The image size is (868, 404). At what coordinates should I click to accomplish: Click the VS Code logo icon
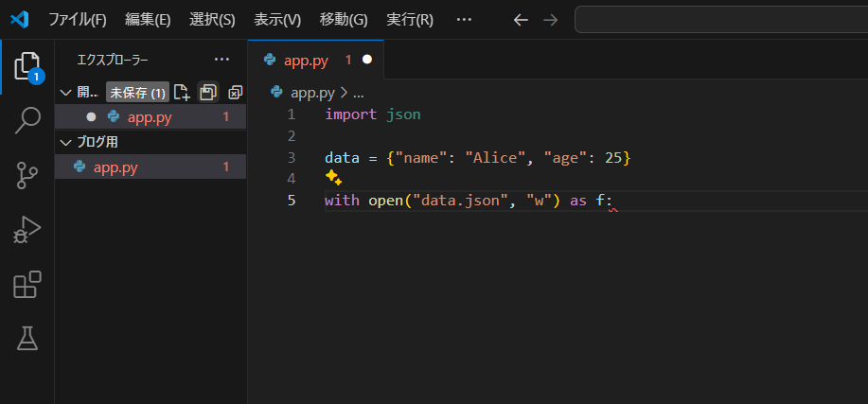pos(19,20)
